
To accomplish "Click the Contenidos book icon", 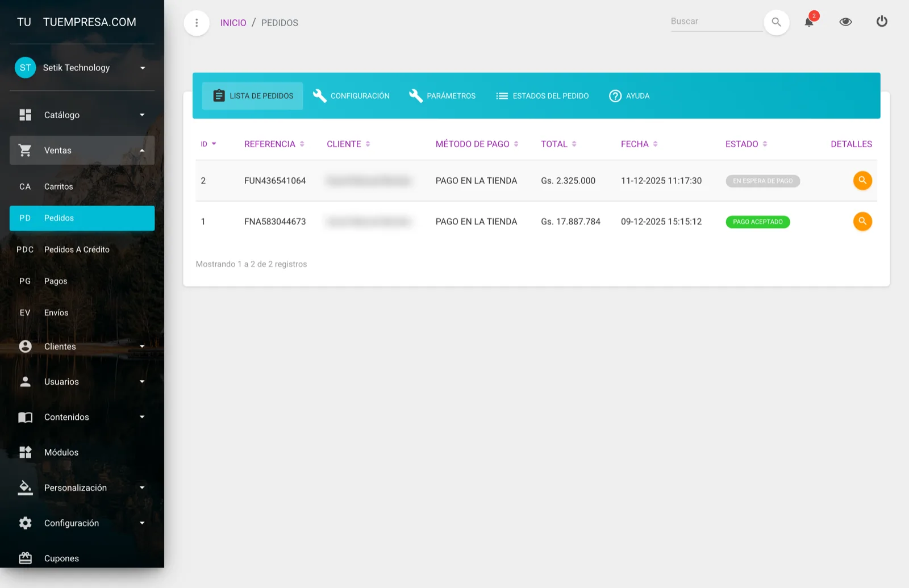I will [25, 418].
